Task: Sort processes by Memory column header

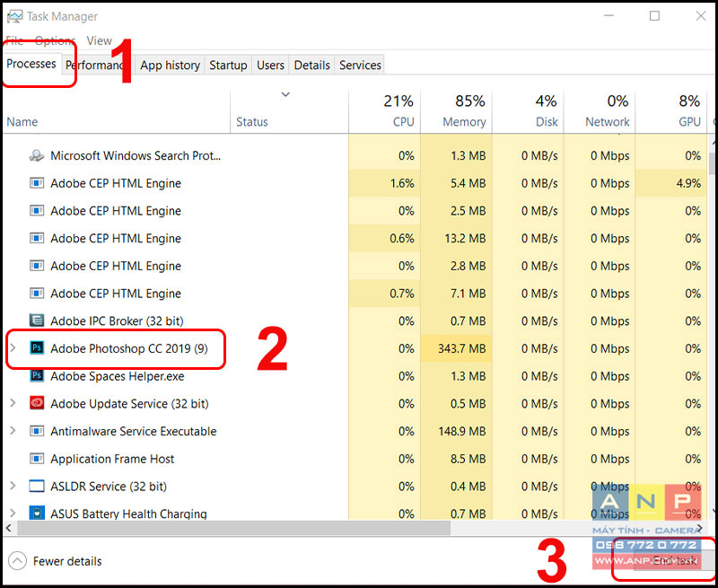Action: tap(457, 111)
